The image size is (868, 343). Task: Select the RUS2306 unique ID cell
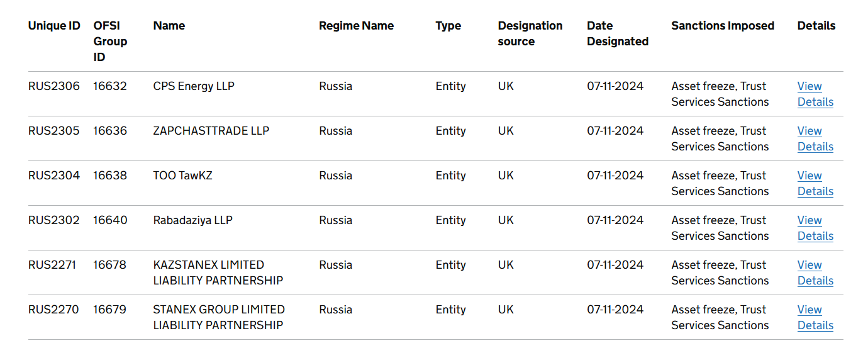click(x=54, y=86)
